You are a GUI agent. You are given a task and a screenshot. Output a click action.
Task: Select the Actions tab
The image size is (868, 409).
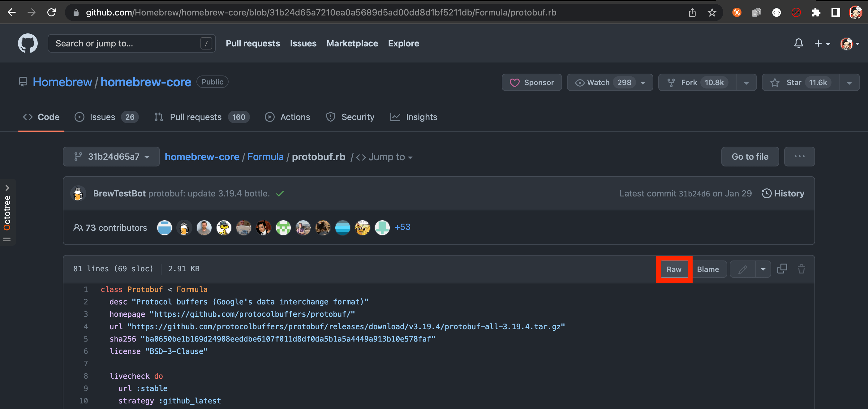(287, 117)
